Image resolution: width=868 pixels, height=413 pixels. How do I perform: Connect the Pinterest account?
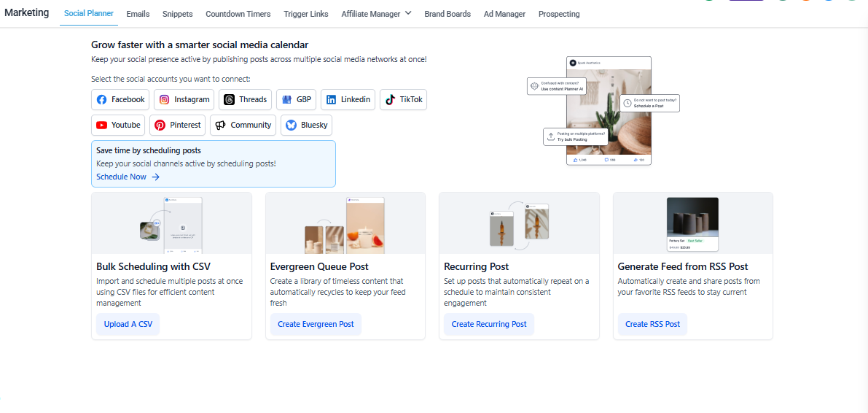click(178, 126)
